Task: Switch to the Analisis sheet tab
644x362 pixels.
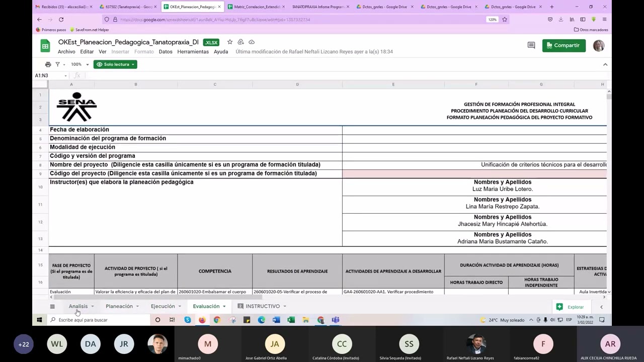Action: (x=78, y=306)
